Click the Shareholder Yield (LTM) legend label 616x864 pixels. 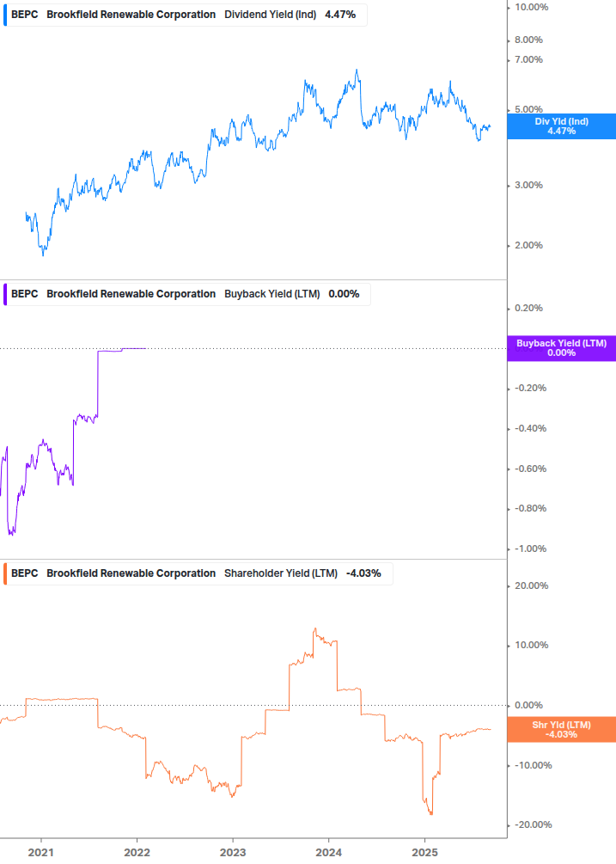click(280, 573)
